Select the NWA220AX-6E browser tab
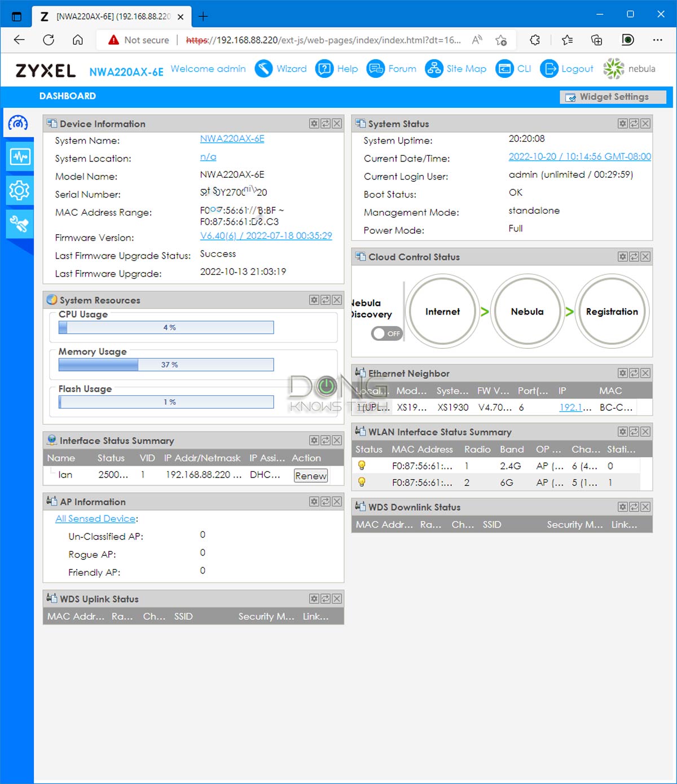Screen dimensions: 677x784 (111, 17)
